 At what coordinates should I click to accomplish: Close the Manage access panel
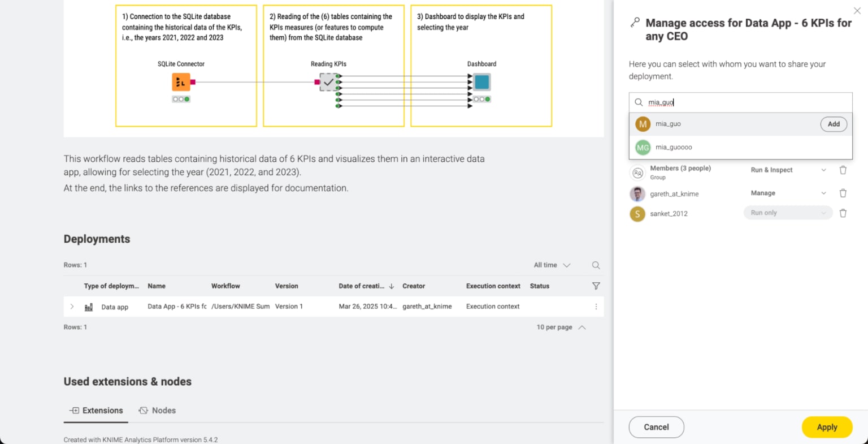857,11
